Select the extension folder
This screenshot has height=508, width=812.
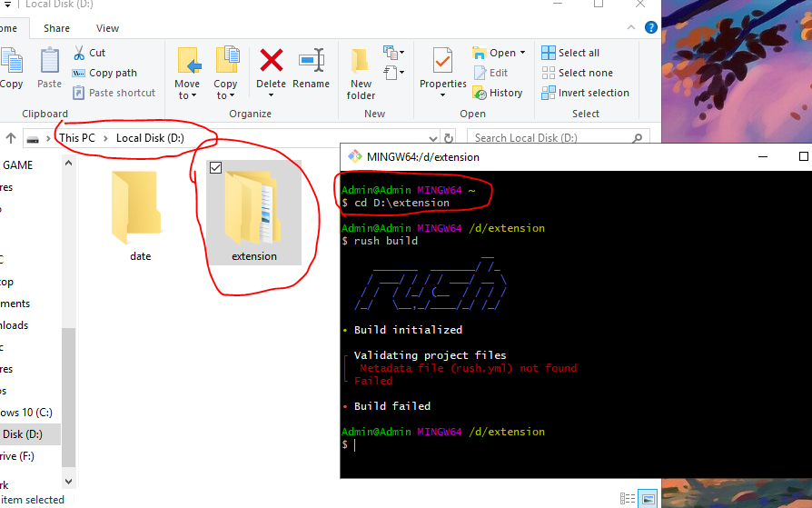[x=253, y=214]
